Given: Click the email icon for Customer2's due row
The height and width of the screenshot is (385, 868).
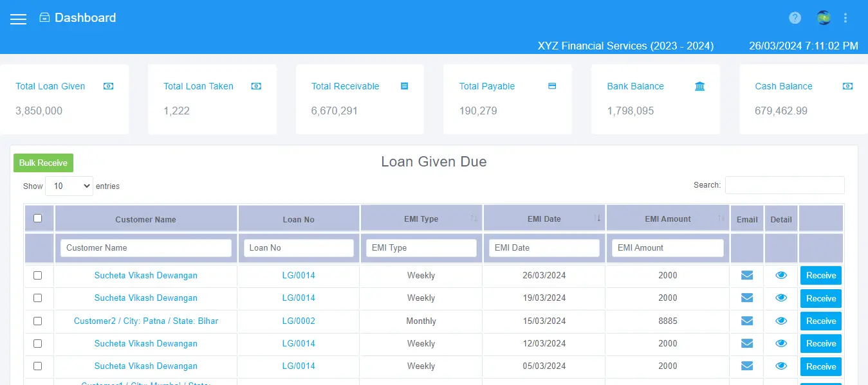Looking at the screenshot, I should [746, 321].
